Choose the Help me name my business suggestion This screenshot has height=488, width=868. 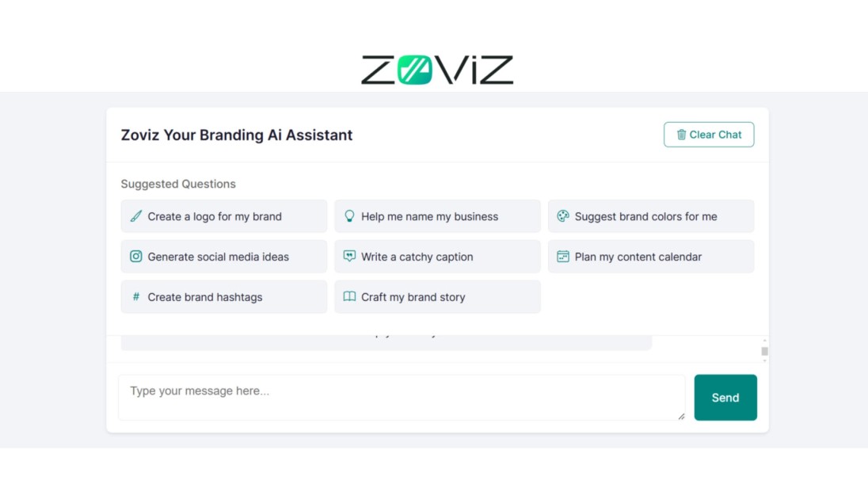[x=437, y=216]
